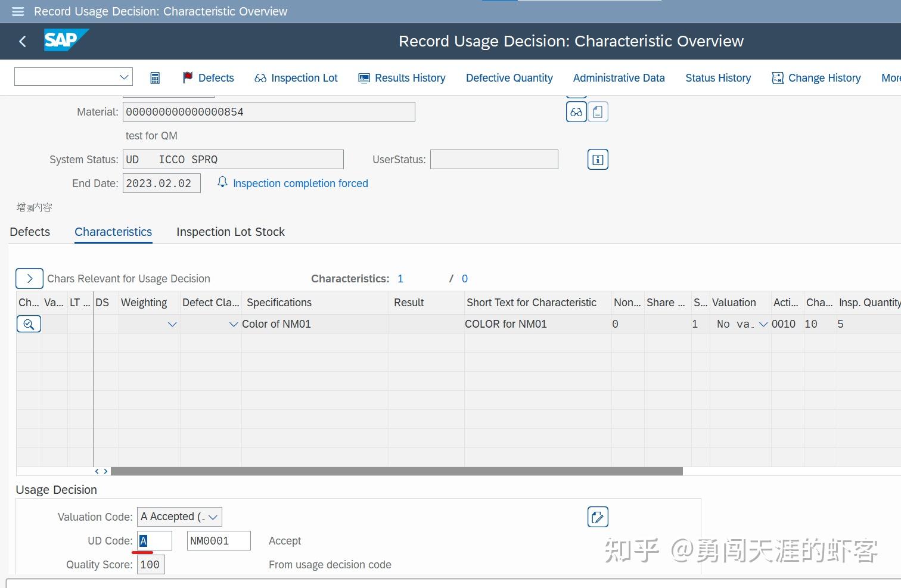Viewport: 901px width, 588px height.
Task: Click the Insp. Quantity column header
Action: pyautogui.click(x=869, y=303)
